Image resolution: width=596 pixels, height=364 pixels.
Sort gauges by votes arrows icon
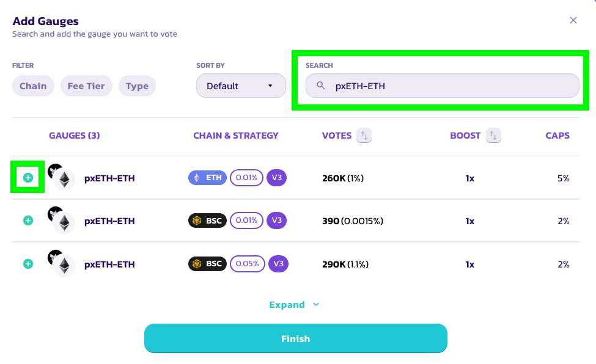[364, 136]
